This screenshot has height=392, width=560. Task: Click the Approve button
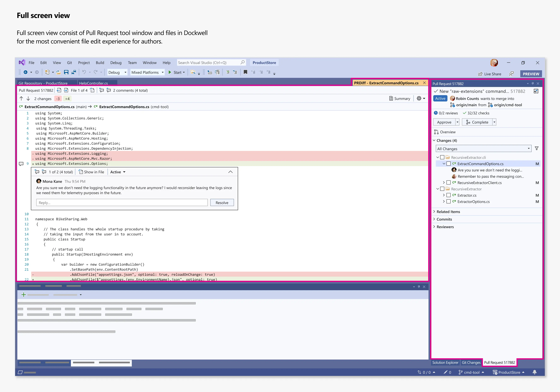coord(444,122)
